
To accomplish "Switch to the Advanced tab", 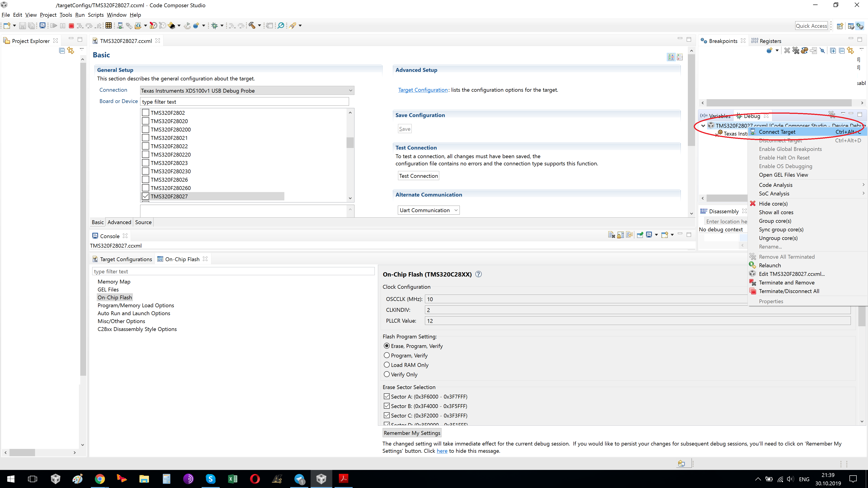I will 119,222.
